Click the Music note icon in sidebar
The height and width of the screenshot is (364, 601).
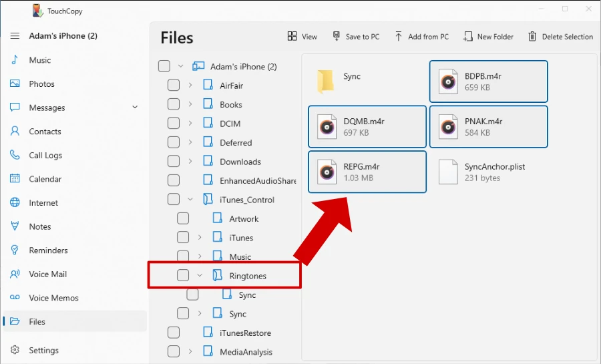(15, 59)
